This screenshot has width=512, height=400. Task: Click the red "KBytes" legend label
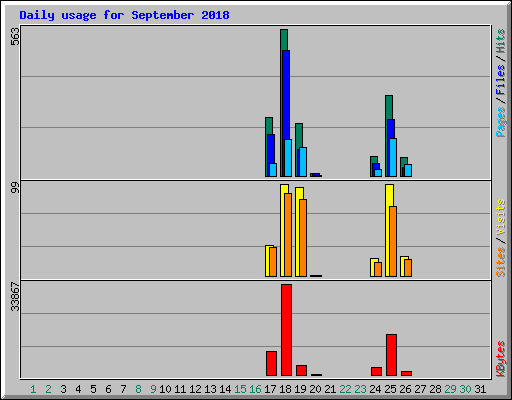(x=500, y=359)
